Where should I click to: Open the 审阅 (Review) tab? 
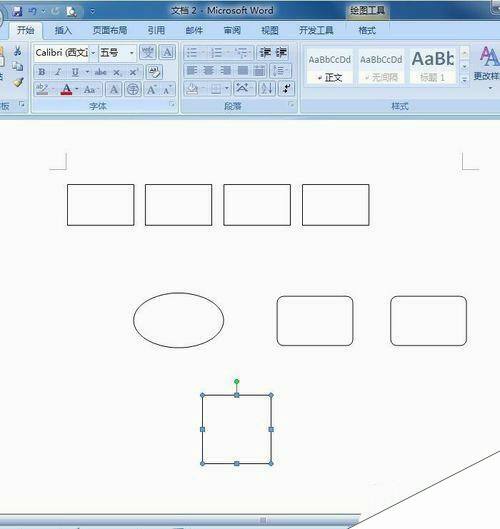tap(232, 30)
